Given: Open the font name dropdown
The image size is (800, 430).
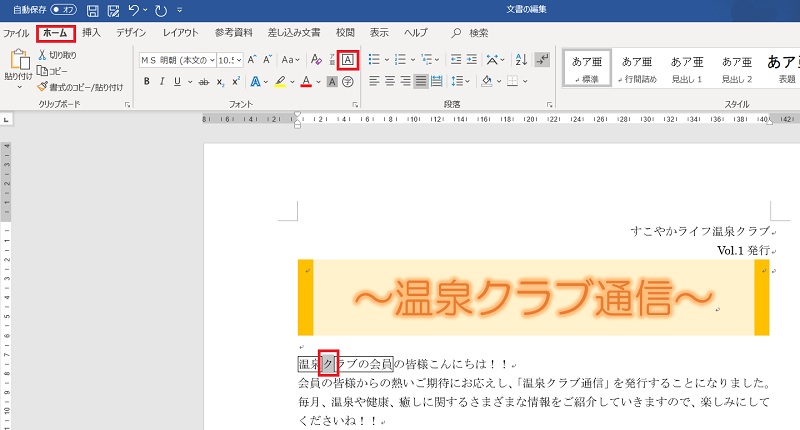Looking at the screenshot, I should click(212, 60).
